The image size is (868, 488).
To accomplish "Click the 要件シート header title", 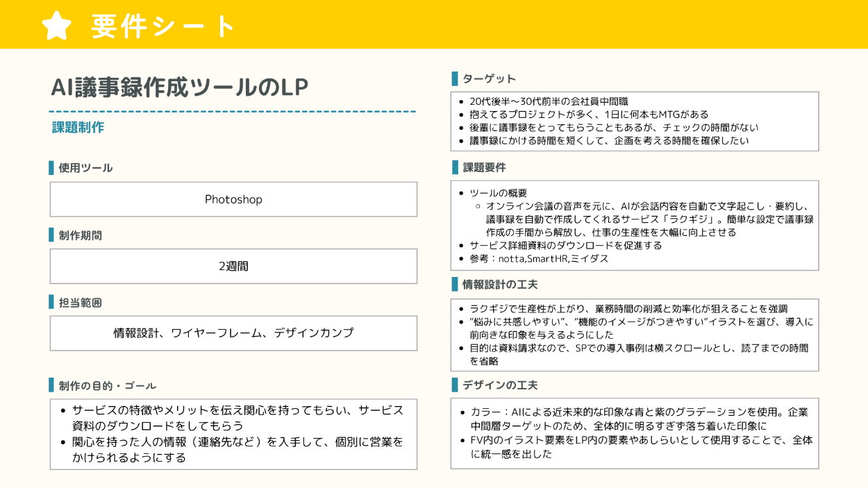I will point(164,26).
